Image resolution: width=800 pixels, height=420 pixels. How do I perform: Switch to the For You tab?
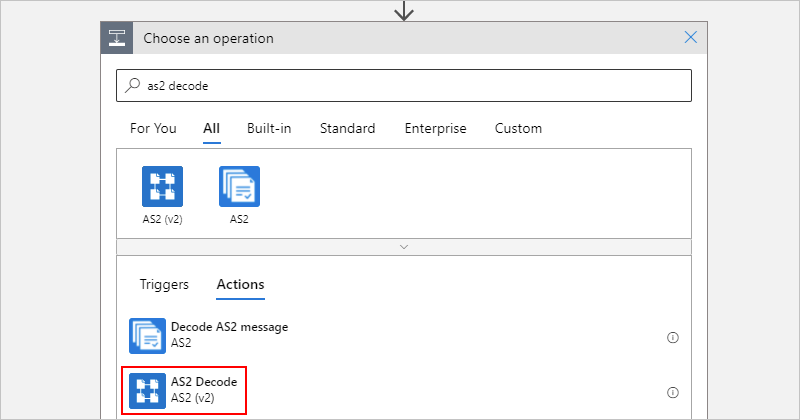click(153, 128)
